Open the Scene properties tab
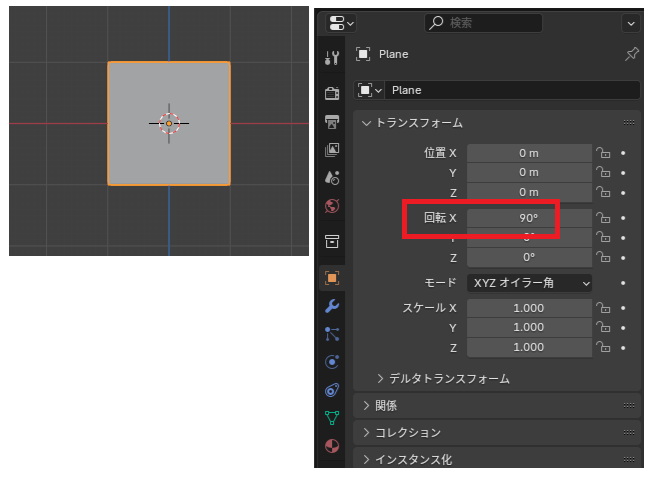The image size is (652, 479). [332, 178]
